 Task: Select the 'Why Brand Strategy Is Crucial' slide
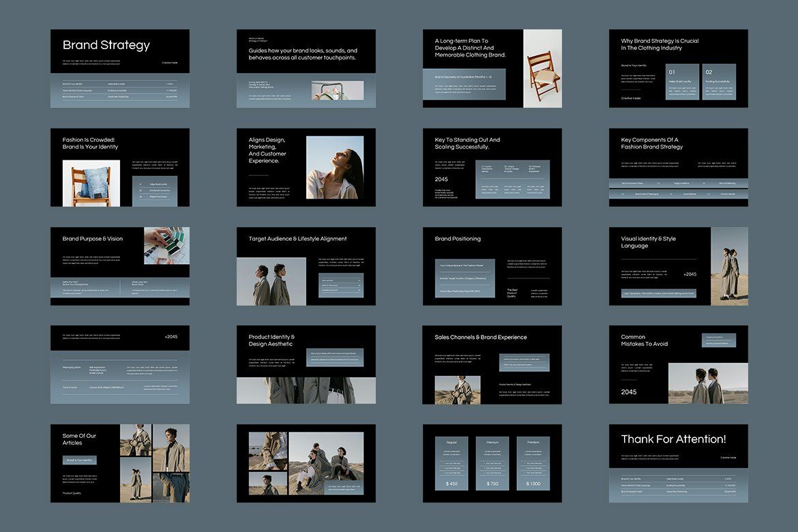pyautogui.click(x=679, y=68)
